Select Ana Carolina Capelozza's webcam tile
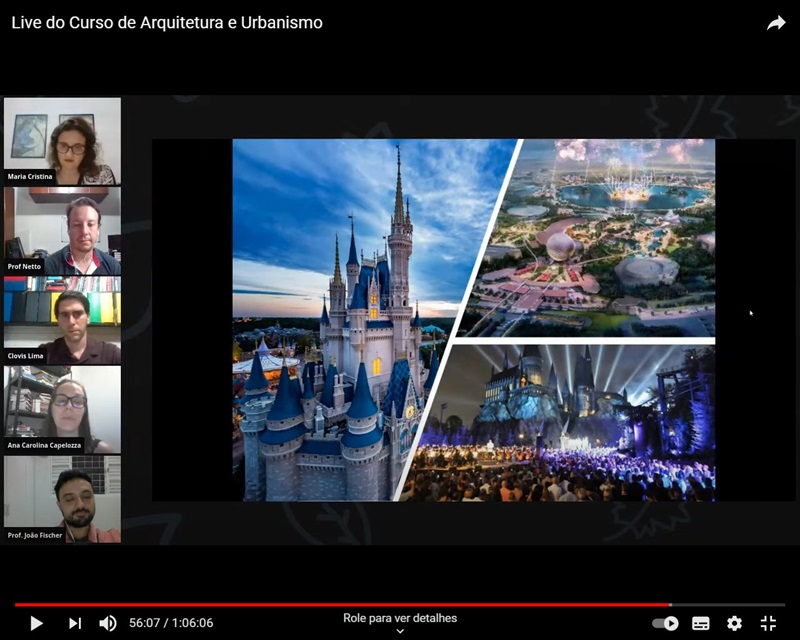 click(62, 409)
